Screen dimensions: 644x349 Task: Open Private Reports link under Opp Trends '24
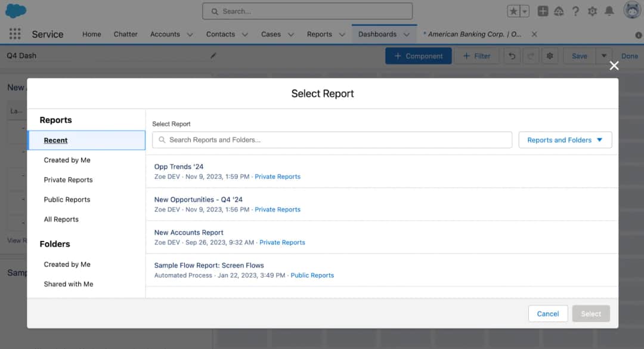click(x=278, y=177)
